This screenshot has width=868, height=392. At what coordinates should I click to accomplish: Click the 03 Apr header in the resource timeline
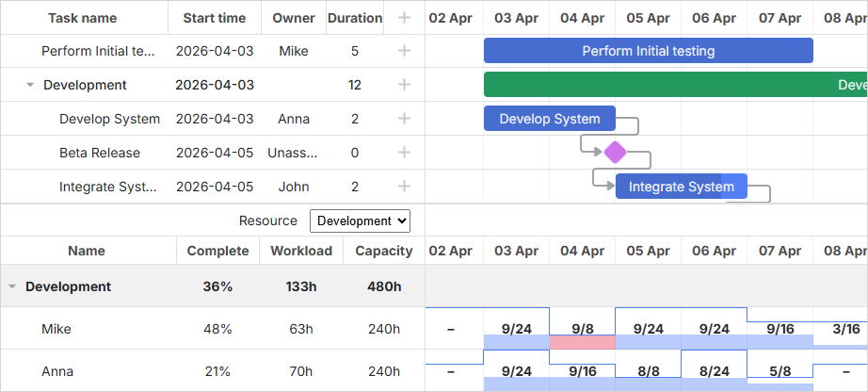517,251
